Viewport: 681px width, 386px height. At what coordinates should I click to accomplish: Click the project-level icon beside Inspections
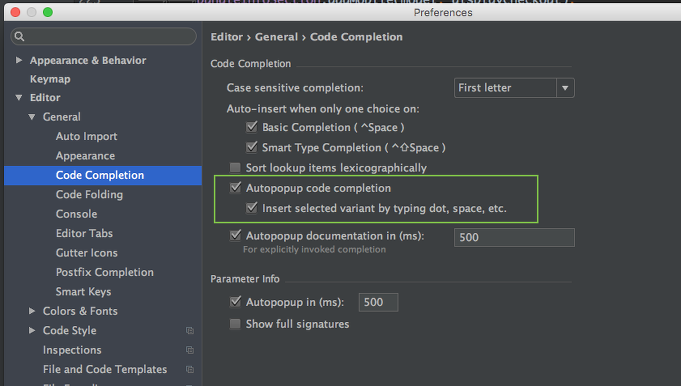click(x=190, y=350)
